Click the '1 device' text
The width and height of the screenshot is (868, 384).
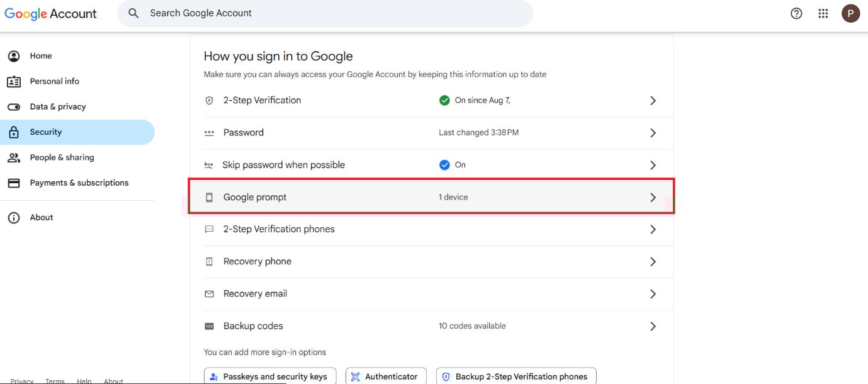[x=453, y=197]
